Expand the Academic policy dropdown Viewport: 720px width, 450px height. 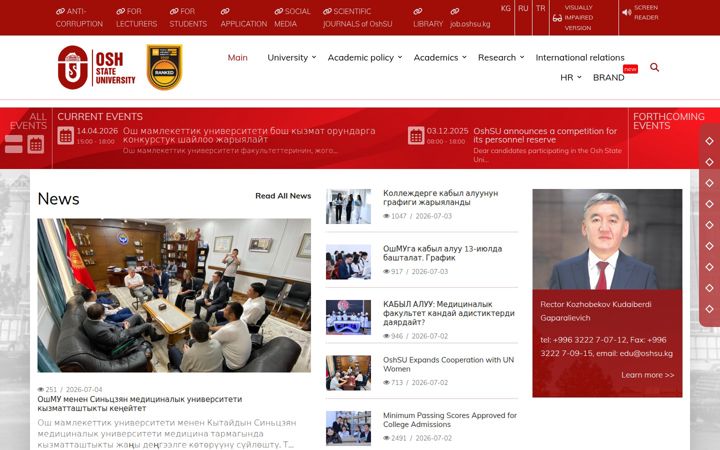tap(365, 57)
